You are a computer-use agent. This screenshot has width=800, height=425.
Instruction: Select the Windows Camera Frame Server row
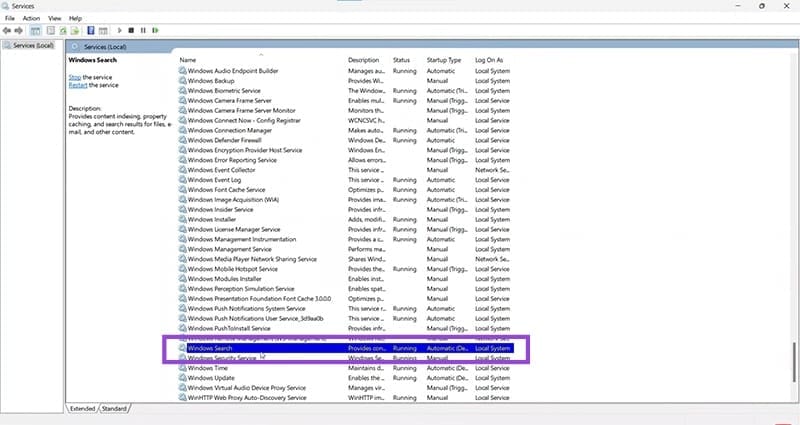[344, 101]
